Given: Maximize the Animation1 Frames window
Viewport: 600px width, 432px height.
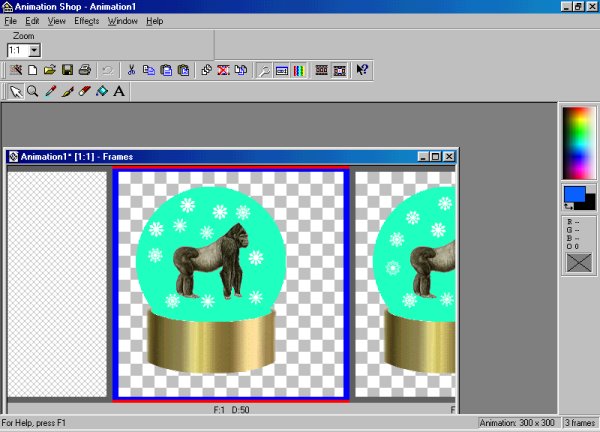Looking at the screenshot, I should click(x=435, y=157).
